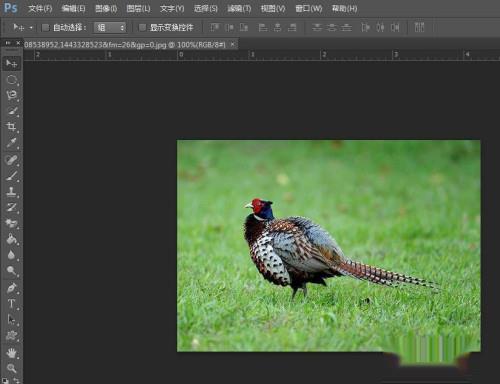Viewport: 500px width, 384px height.
Task: Pick the Eyedropper tool
Action: 11,143
